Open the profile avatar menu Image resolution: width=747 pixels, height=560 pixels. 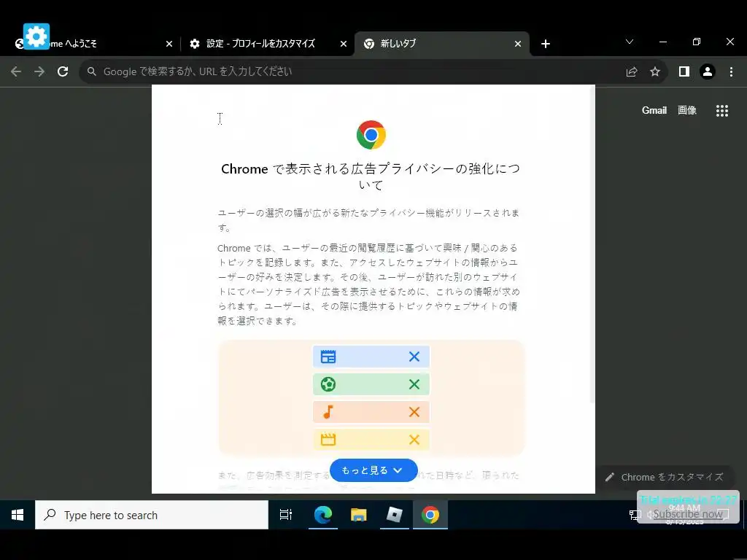coord(708,71)
